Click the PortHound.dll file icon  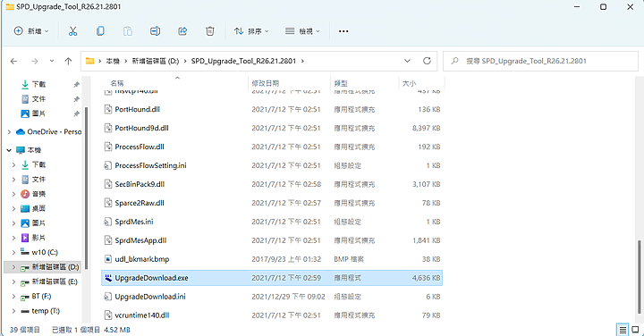point(108,109)
